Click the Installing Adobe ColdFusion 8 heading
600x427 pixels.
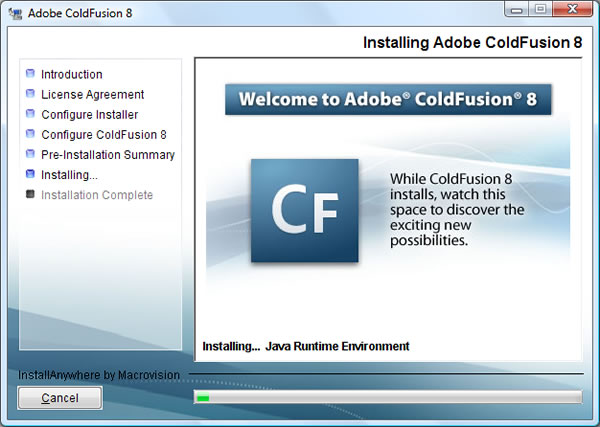[473, 42]
